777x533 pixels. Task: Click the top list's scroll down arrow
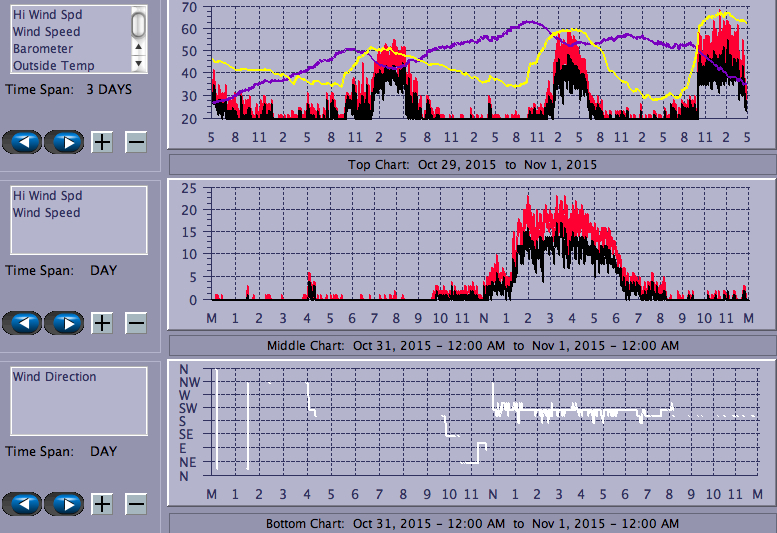click(x=139, y=63)
